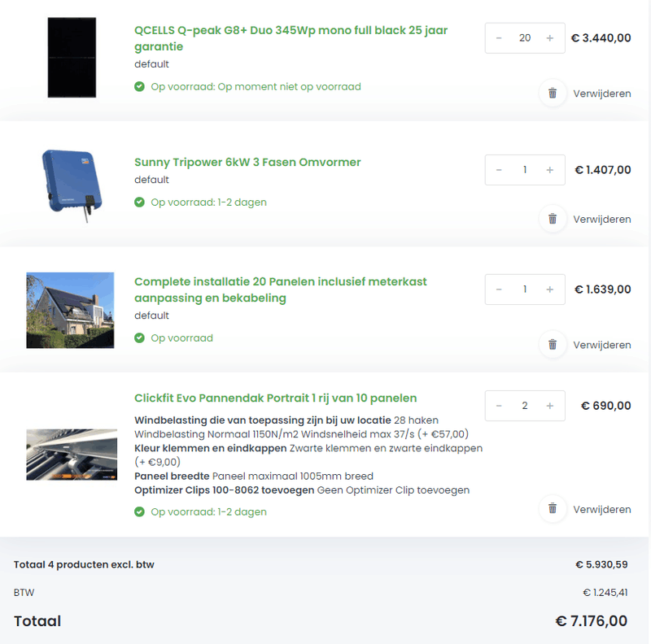Image resolution: width=651 pixels, height=644 pixels.
Task: Decrease Sunny Tripower quantity with minus button
Action: (x=499, y=170)
